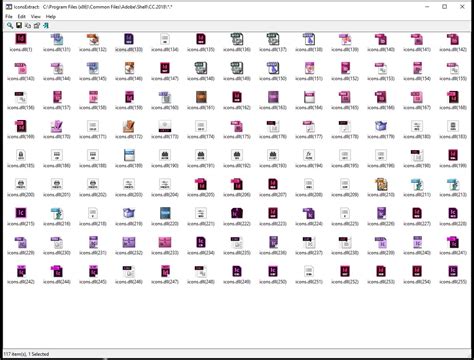Select the orange checkmark icon icons.dll(172)
The image size is (474, 360).
(129, 126)
